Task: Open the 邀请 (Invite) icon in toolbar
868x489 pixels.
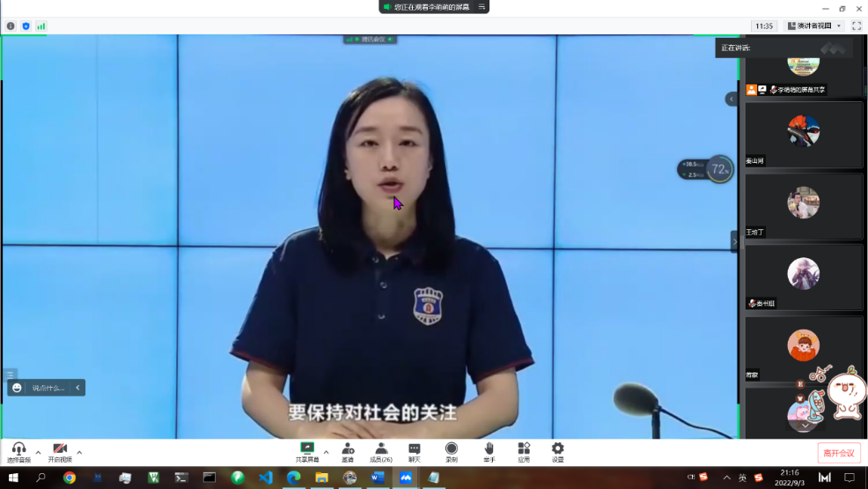Action: coord(348,451)
